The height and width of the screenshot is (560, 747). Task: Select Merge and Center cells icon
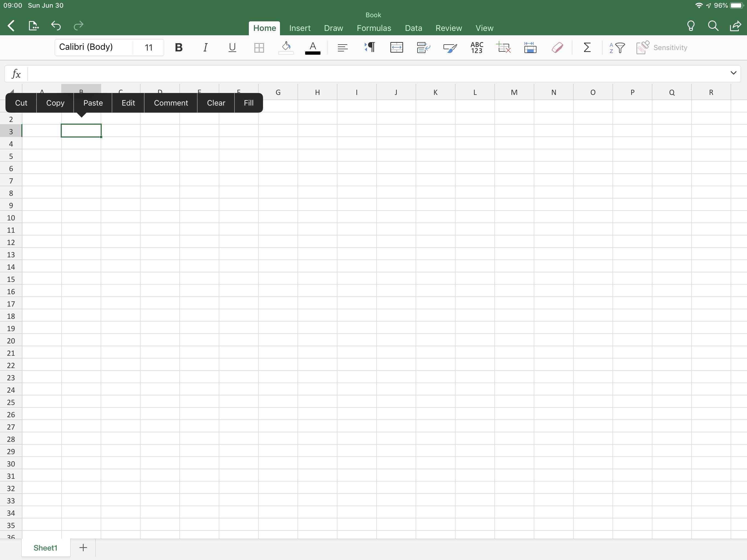[x=396, y=48]
